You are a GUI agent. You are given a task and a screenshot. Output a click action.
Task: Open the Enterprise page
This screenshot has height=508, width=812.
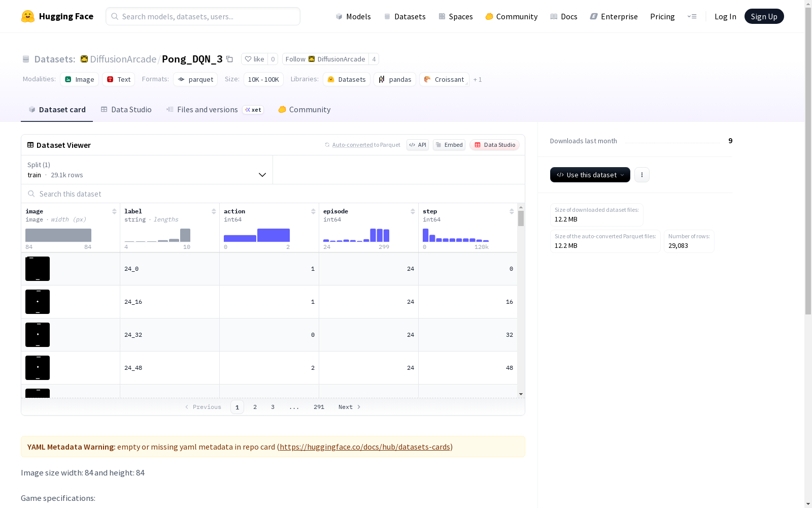click(614, 16)
